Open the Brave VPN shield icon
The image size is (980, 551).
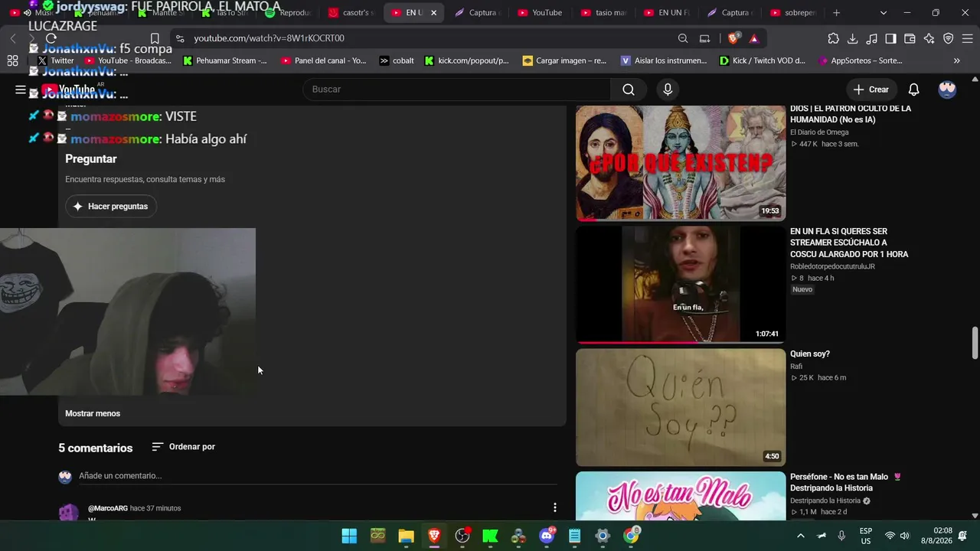click(948, 38)
